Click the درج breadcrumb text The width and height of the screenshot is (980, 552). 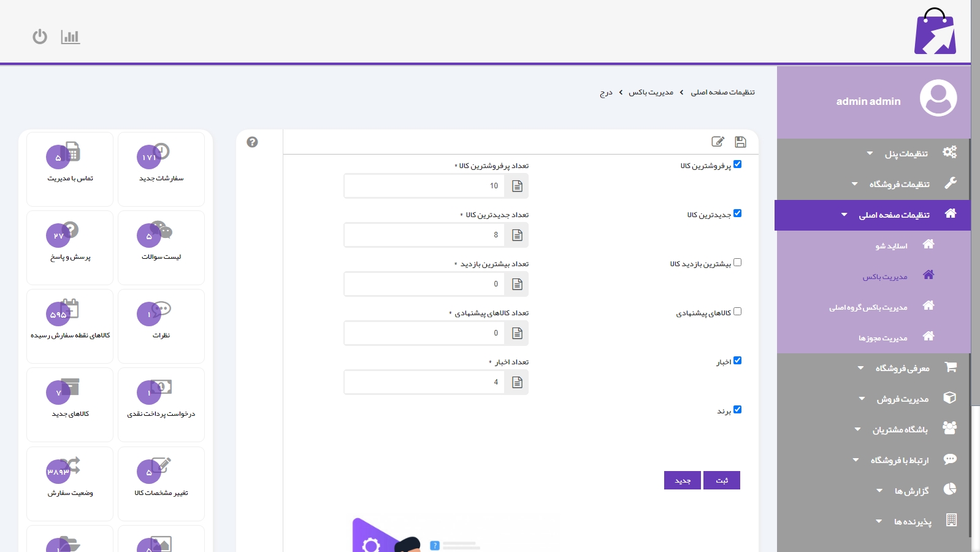point(606,93)
